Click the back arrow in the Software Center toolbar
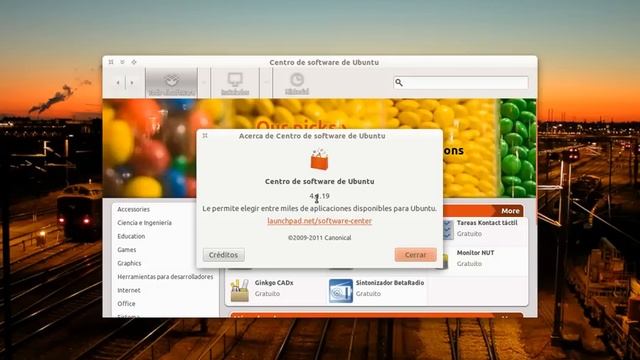The height and width of the screenshot is (360, 640). pyautogui.click(x=118, y=83)
